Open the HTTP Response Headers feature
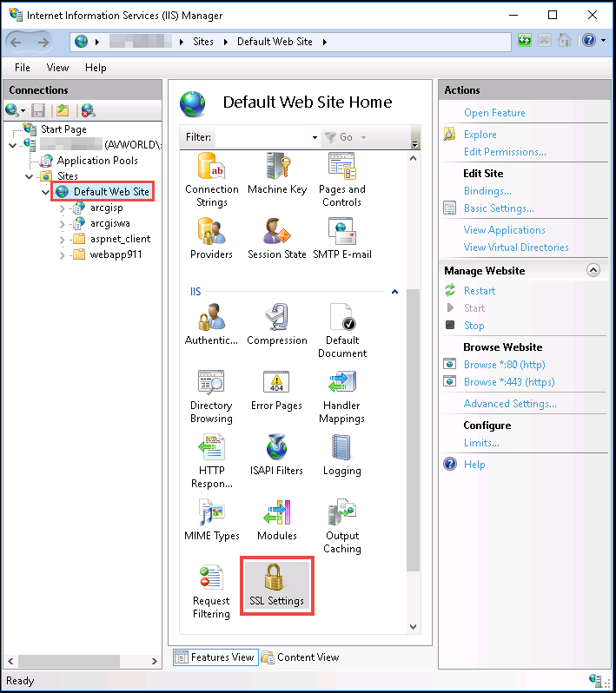 click(212, 461)
